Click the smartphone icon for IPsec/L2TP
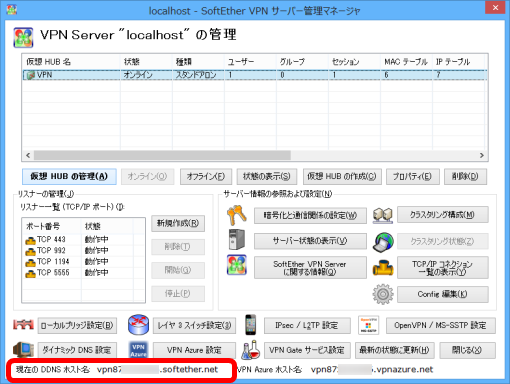This screenshot has height=384, width=510. 251,324
